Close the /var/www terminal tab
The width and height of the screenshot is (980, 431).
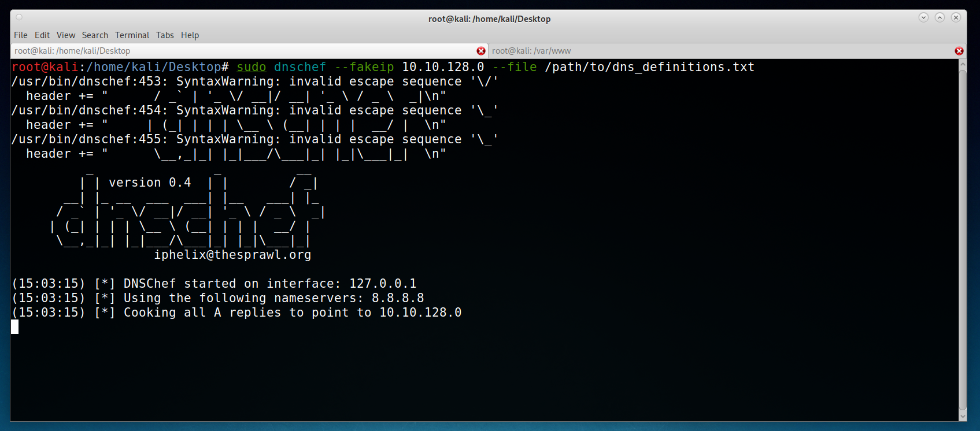pos(959,51)
